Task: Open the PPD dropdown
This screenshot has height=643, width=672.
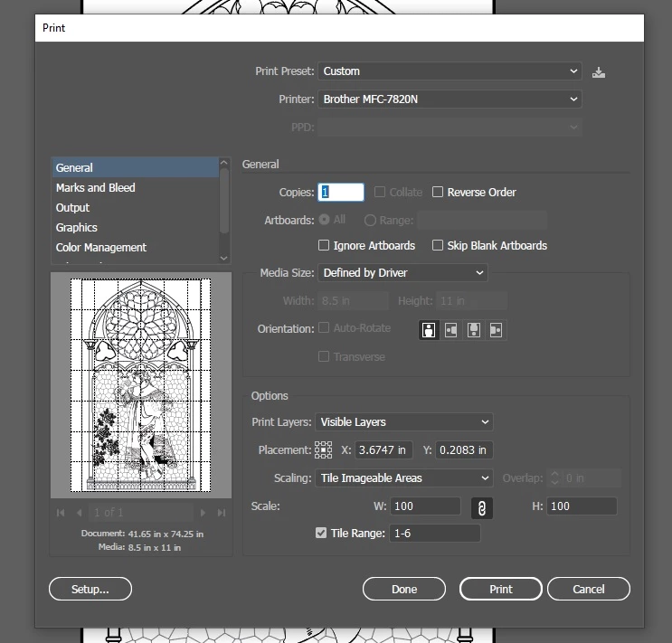Action: click(450, 128)
